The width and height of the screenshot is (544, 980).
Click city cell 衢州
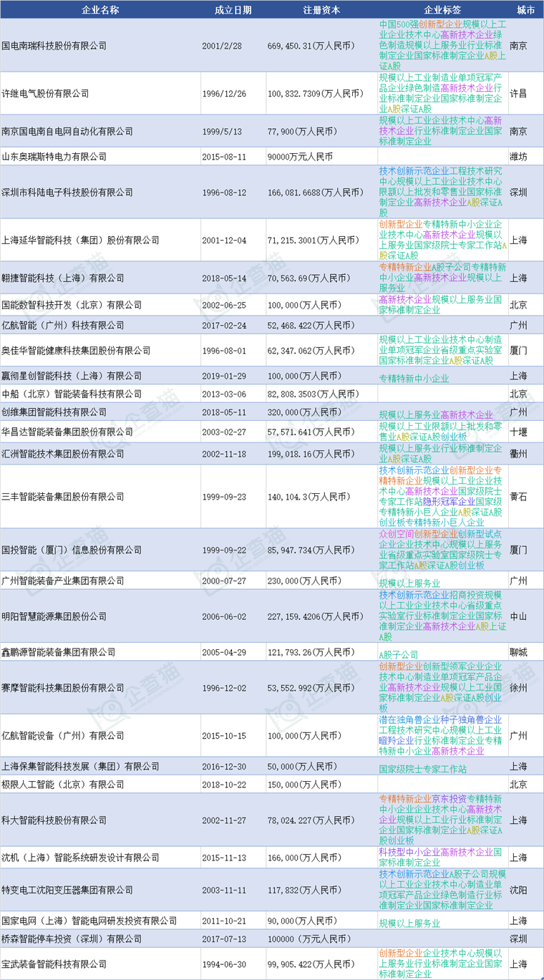coord(518,454)
